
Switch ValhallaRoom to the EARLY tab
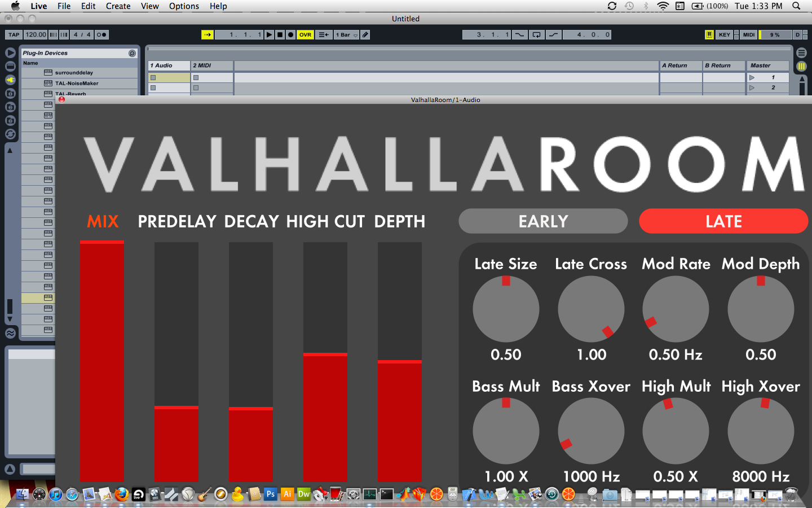[x=543, y=221]
